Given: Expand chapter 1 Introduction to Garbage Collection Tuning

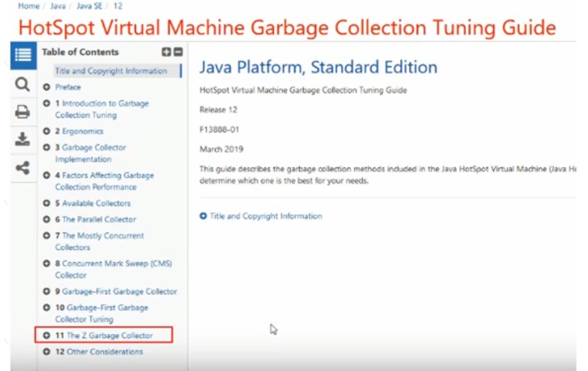Looking at the screenshot, I should [x=46, y=103].
